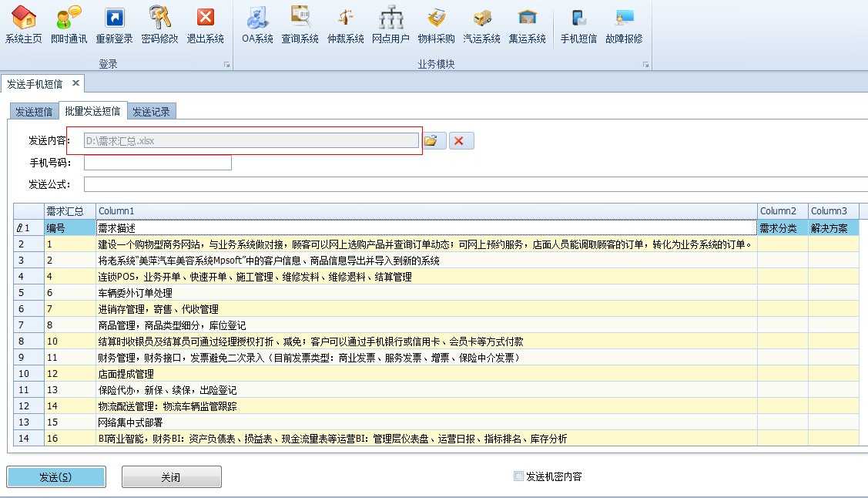Select the 解决方案 cell
The image size is (868, 498).
click(833, 227)
